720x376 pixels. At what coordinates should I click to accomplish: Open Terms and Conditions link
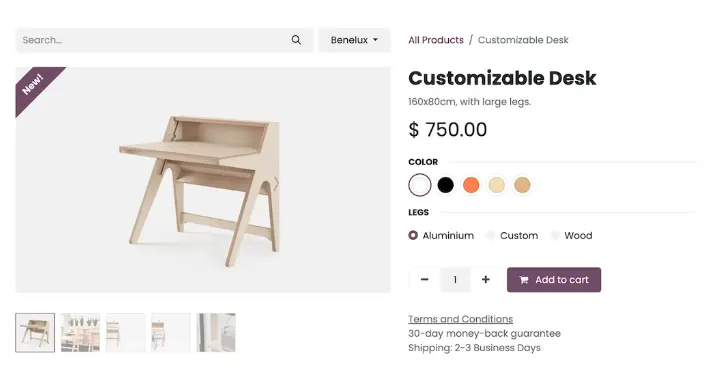click(x=461, y=319)
